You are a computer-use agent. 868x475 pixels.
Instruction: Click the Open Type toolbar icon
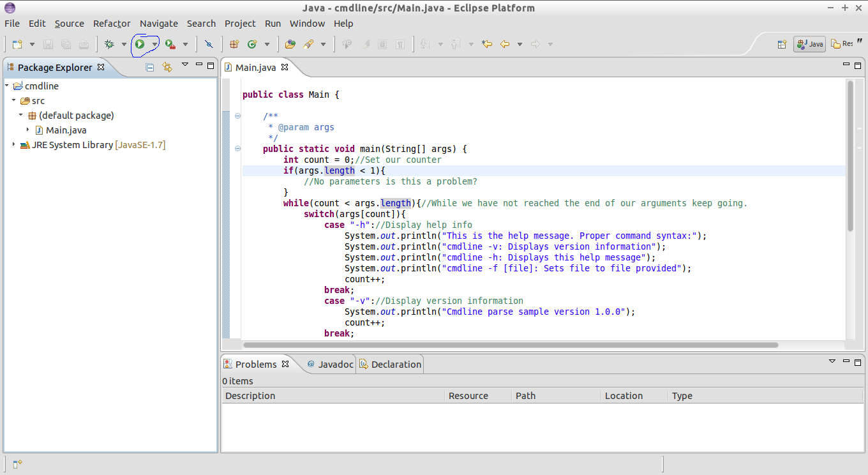(290, 44)
